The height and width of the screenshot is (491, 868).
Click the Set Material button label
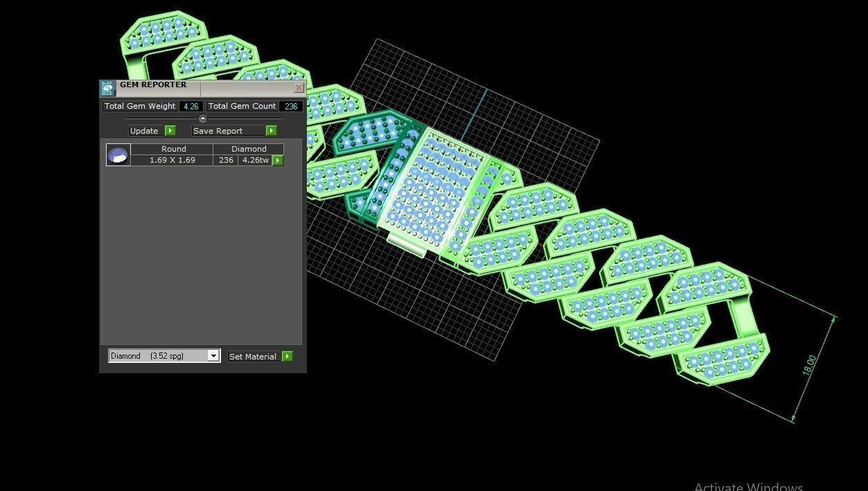[254, 356]
